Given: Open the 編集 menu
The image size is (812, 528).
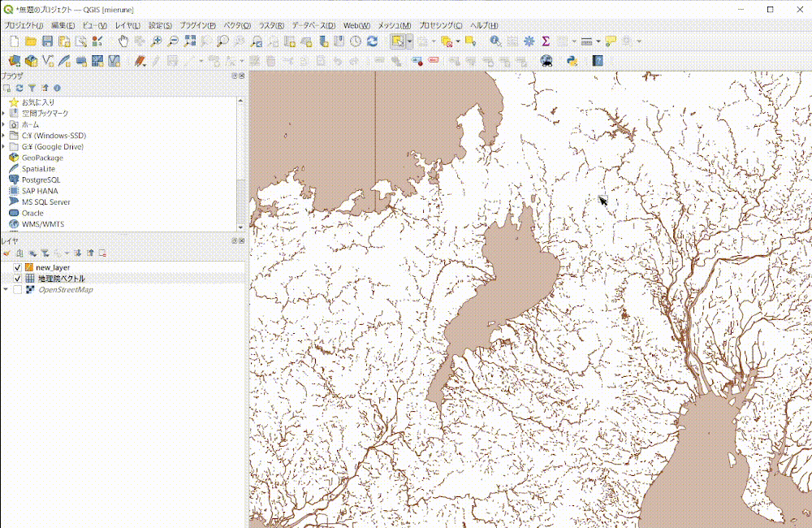Looking at the screenshot, I should click(63, 25).
